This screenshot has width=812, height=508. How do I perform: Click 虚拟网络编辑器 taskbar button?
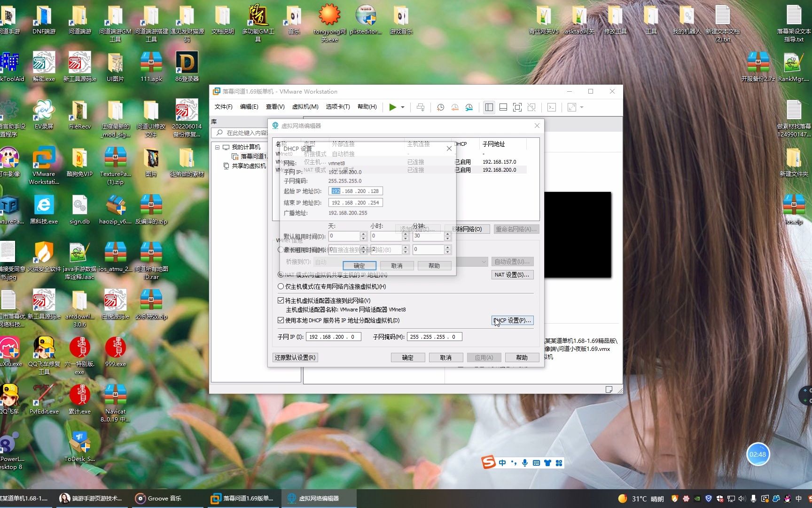(319, 499)
